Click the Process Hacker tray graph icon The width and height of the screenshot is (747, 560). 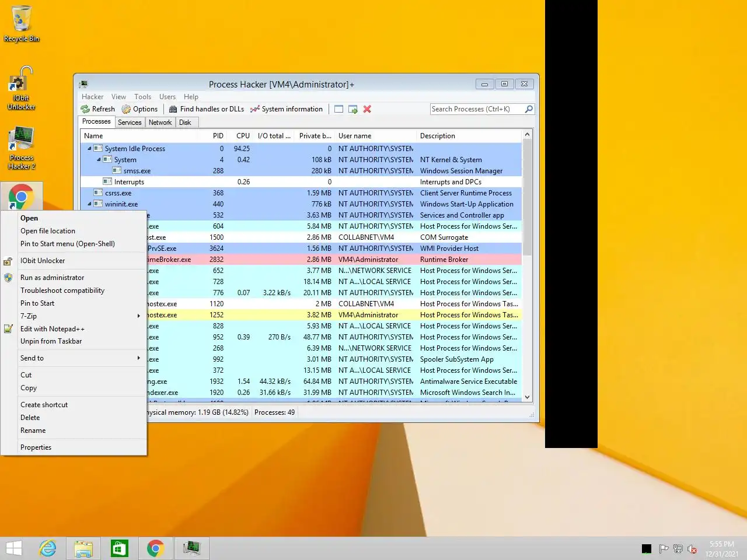[647, 549]
